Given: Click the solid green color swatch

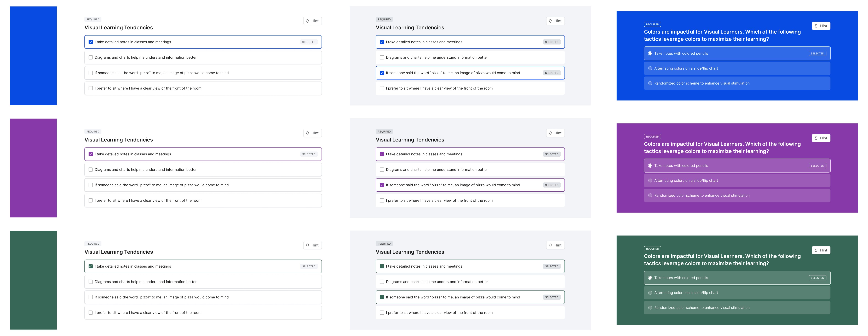Looking at the screenshot, I should [33, 280].
